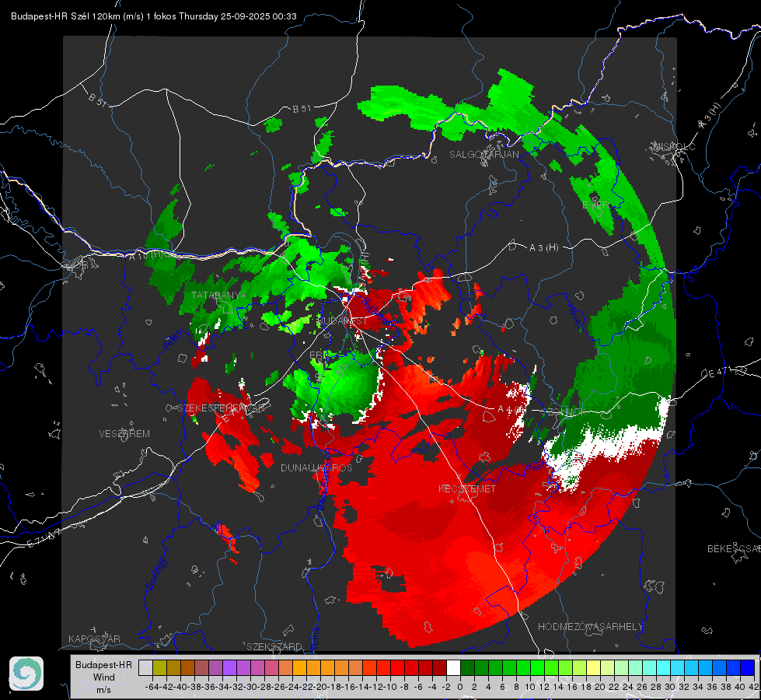Image resolution: width=761 pixels, height=700 pixels.
Task: Click the 'Wind' legend label
Action: [x=104, y=677]
